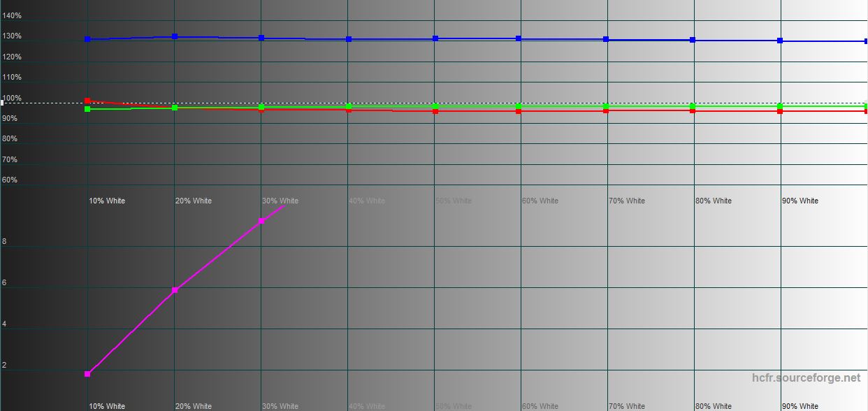This screenshot has height=411, width=868.
Task: Pick the magenta data point at 30% White
Action: (261, 221)
